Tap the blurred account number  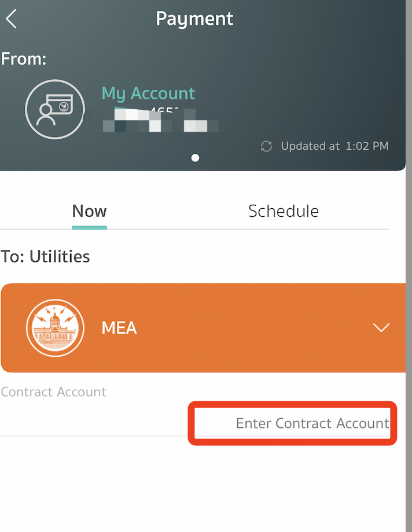pyautogui.click(x=157, y=120)
